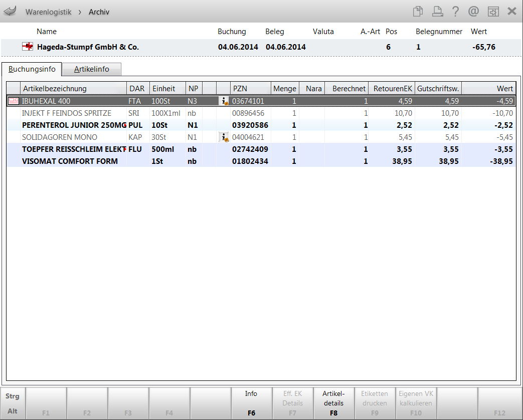Click the total Wert -65,76

[x=484, y=47]
